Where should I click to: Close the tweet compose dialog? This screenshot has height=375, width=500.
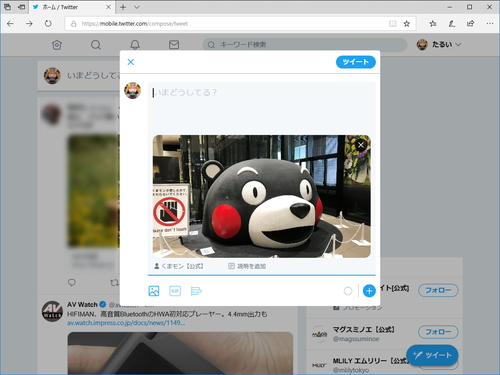tap(131, 62)
